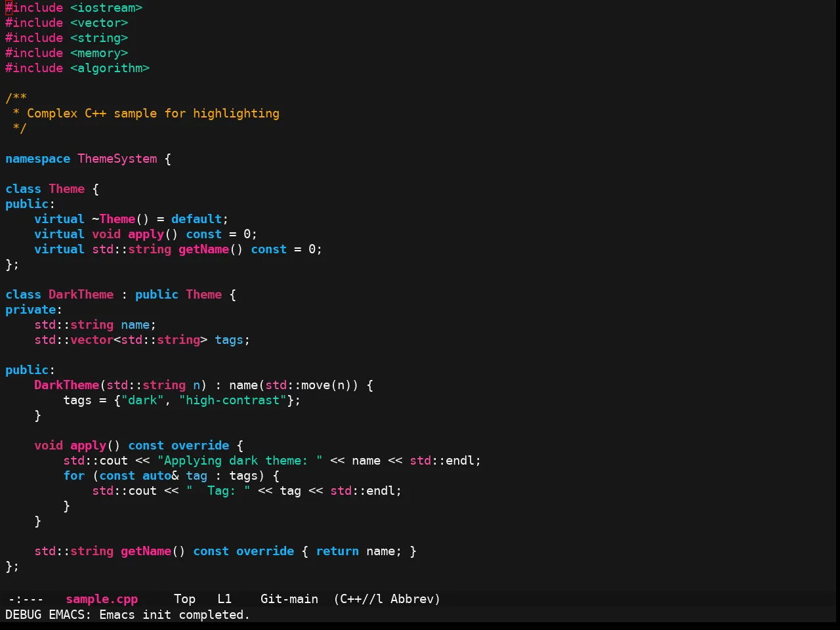This screenshot has width=840, height=630.
Task: Click the 'for' loop keyword
Action: pos(74,476)
